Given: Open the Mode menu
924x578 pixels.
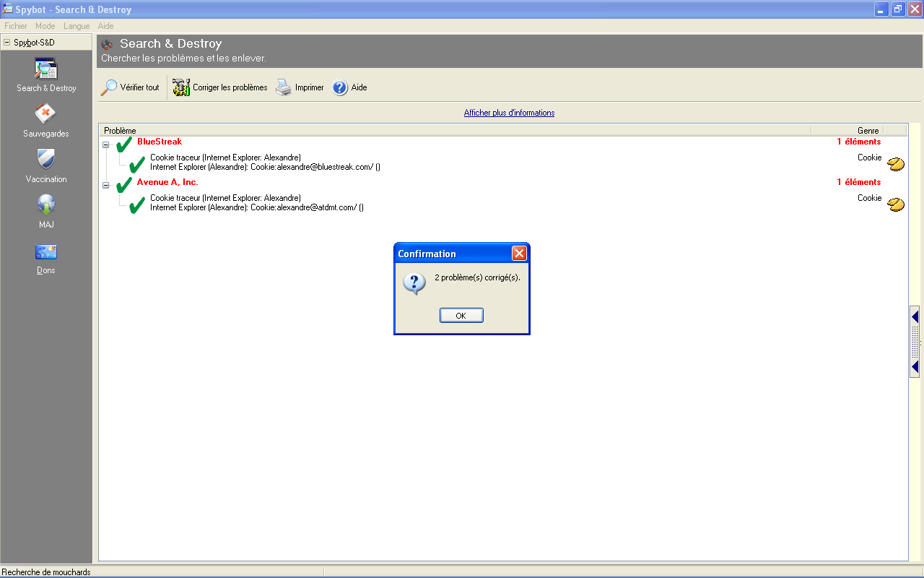Looking at the screenshot, I should click(45, 26).
